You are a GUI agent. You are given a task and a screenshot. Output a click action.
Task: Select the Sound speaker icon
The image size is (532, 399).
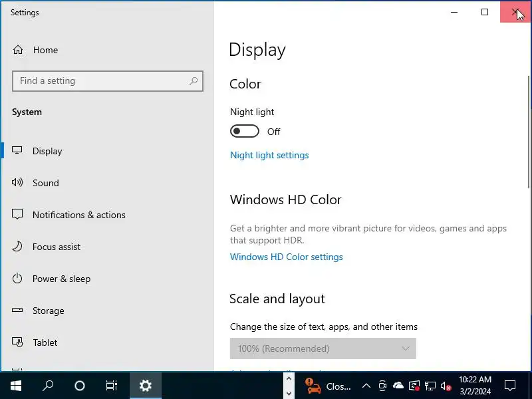pos(17,182)
